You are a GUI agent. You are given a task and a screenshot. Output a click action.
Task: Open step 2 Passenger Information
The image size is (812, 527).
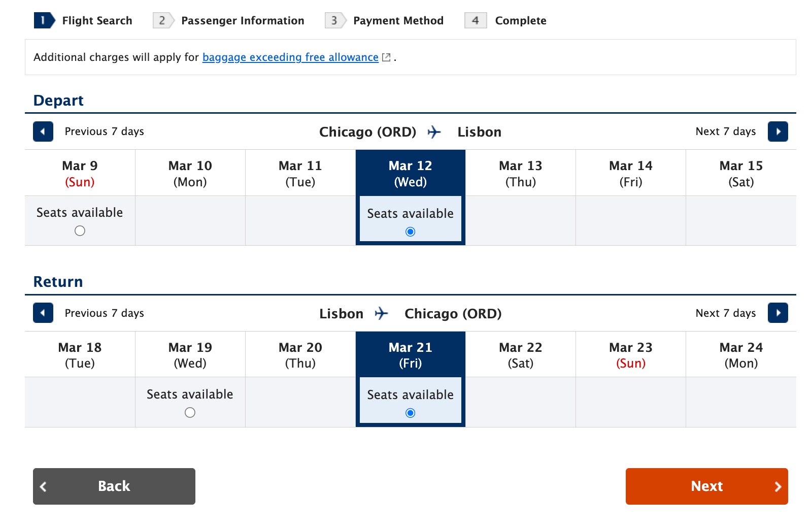243,20
